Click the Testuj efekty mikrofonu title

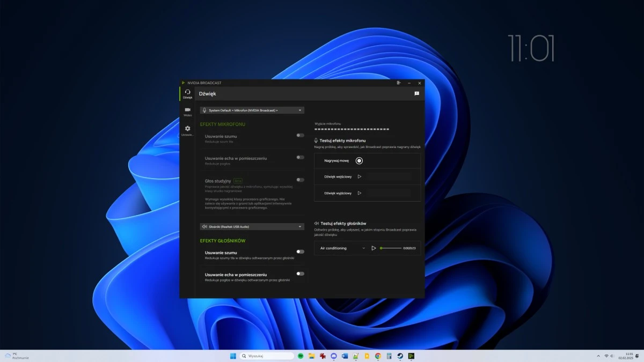click(342, 141)
